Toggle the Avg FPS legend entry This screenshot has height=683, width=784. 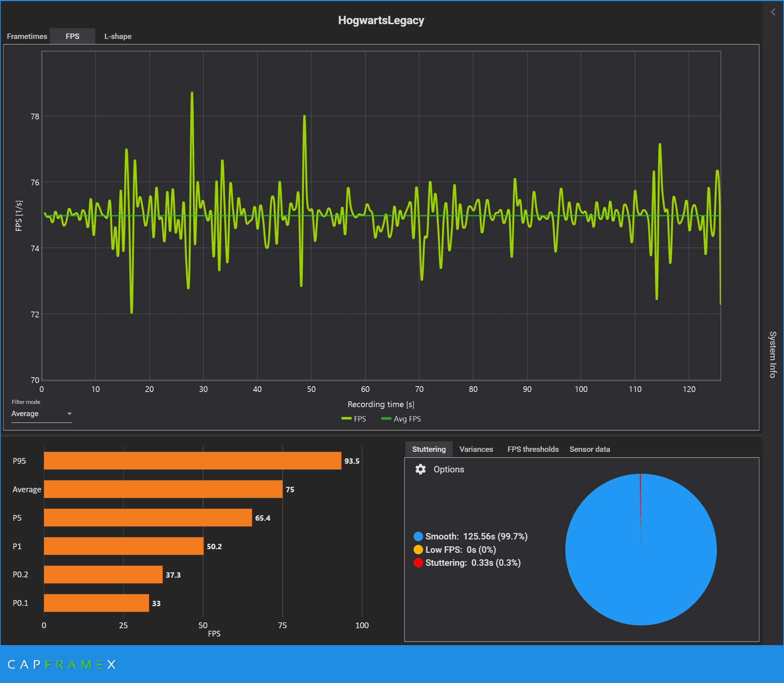tap(401, 419)
